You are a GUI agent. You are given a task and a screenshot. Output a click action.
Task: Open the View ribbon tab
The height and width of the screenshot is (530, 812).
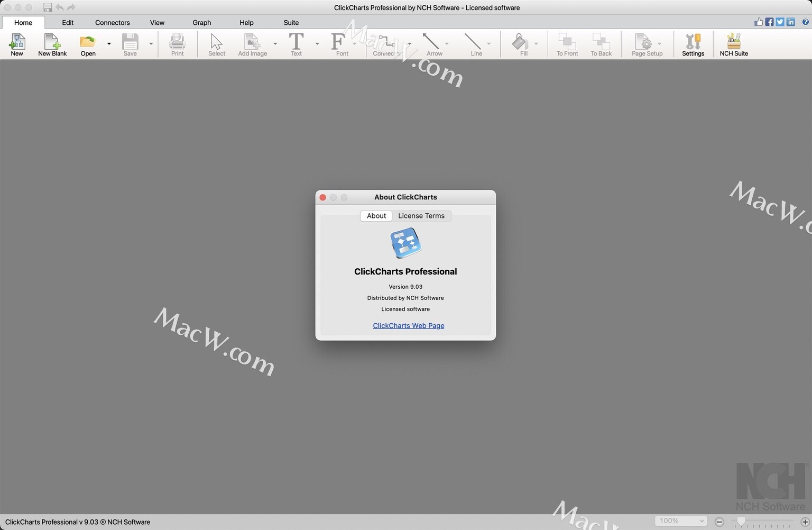tap(157, 23)
